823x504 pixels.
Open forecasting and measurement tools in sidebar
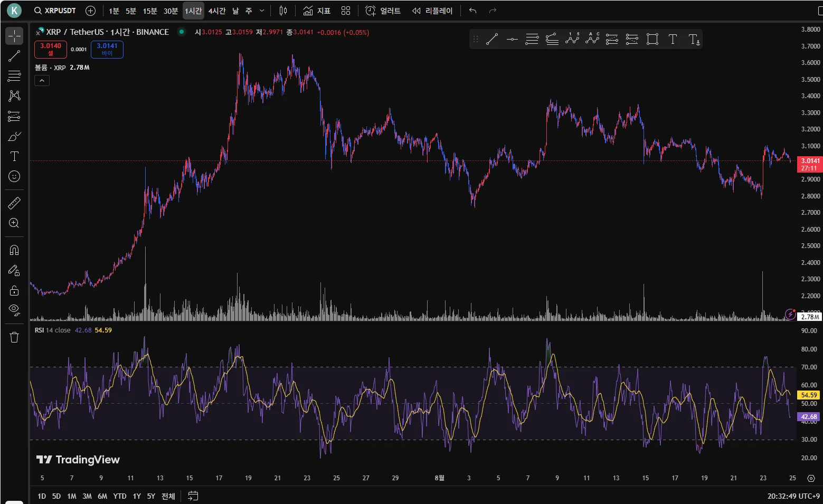click(x=14, y=116)
